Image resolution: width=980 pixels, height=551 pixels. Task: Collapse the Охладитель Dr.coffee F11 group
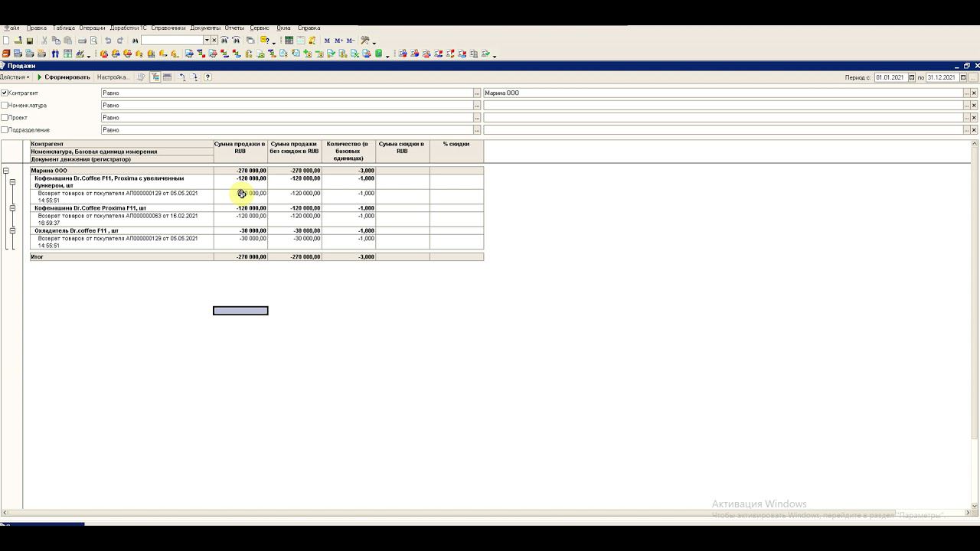[x=12, y=230]
